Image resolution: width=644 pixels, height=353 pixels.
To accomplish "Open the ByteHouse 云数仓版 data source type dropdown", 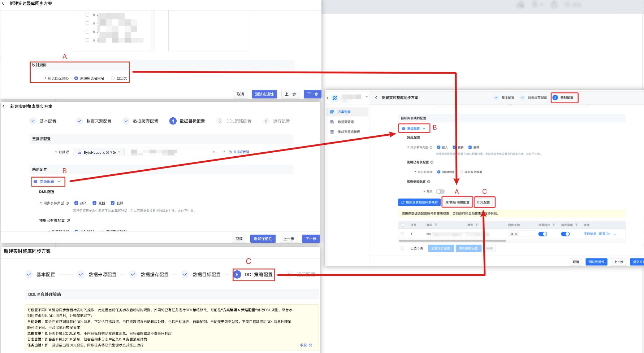I will click(99, 152).
